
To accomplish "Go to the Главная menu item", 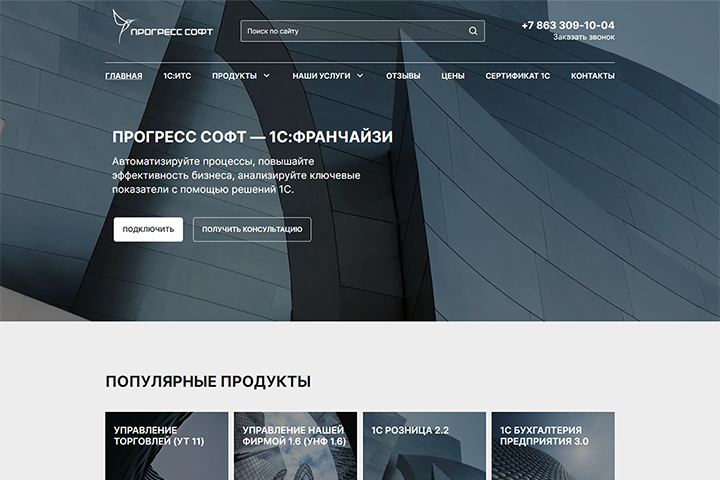I will (124, 76).
